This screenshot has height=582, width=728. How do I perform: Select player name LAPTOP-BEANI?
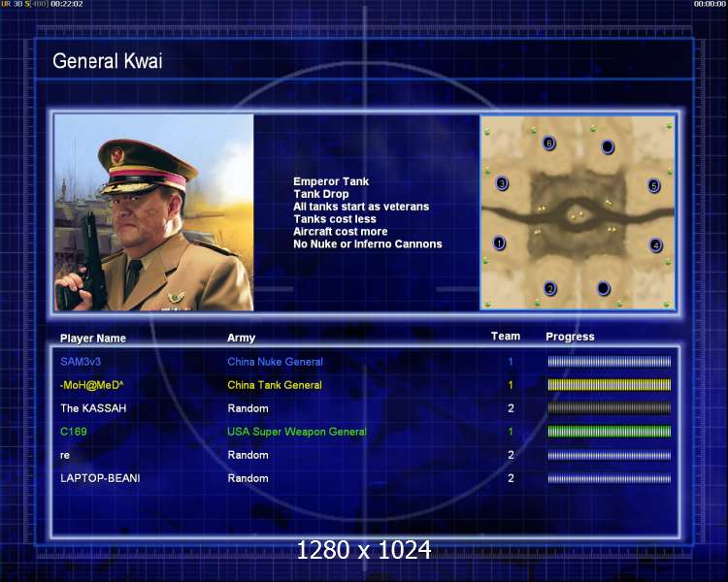click(100, 478)
